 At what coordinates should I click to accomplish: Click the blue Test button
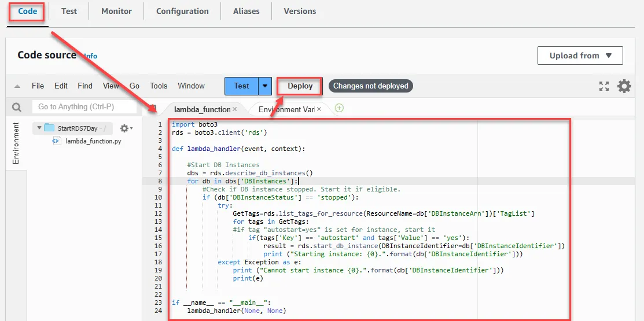(241, 86)
